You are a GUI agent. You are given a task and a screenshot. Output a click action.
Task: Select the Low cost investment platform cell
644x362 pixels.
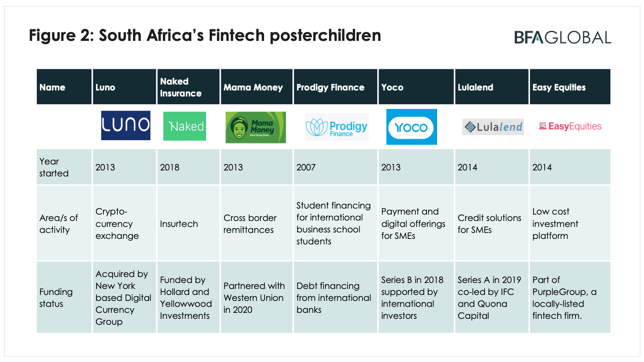pos(570,223)
